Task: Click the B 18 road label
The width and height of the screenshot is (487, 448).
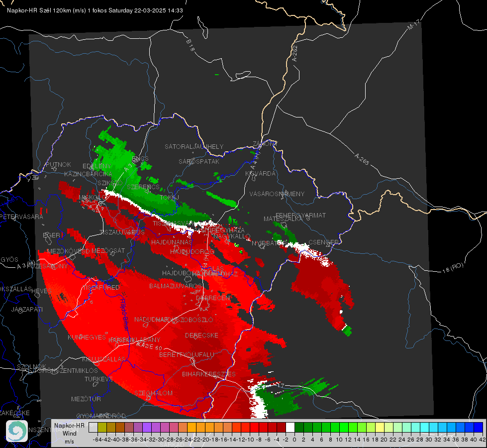Action: [191, 45]
